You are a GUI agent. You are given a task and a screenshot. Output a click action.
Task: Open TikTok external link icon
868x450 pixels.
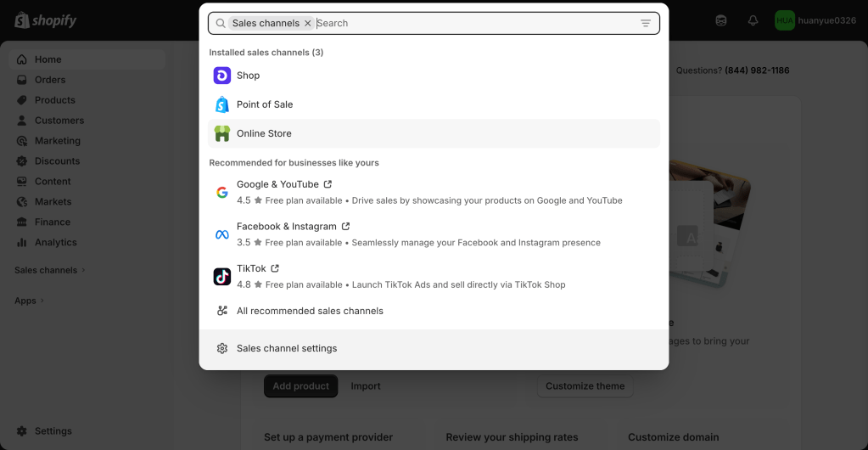(275, 268)
